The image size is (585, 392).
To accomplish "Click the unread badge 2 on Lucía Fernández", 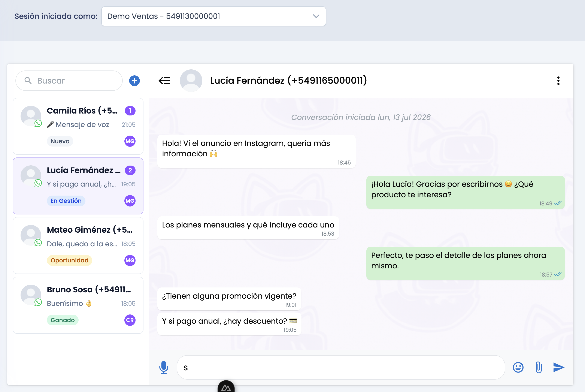I will (130, 170).
